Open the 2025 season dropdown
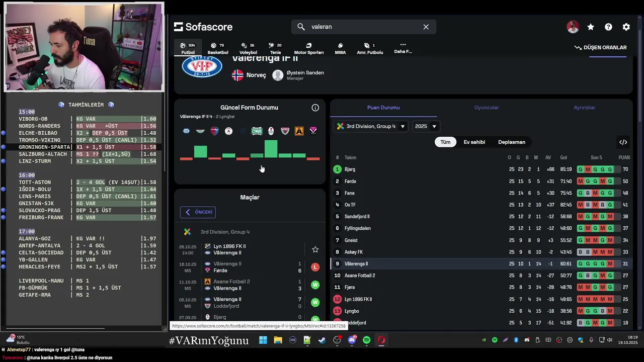This screenshot has height=362, width=644. coord(426,126)
